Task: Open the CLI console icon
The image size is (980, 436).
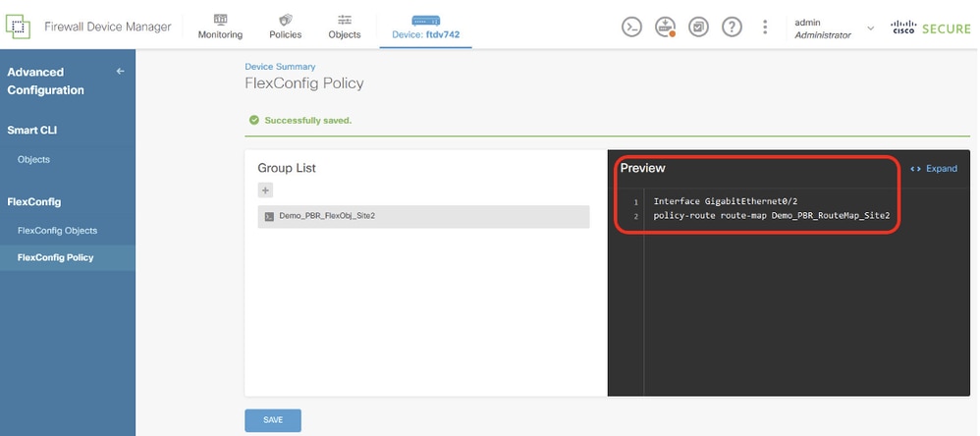Action: click(x=631, y=27)
